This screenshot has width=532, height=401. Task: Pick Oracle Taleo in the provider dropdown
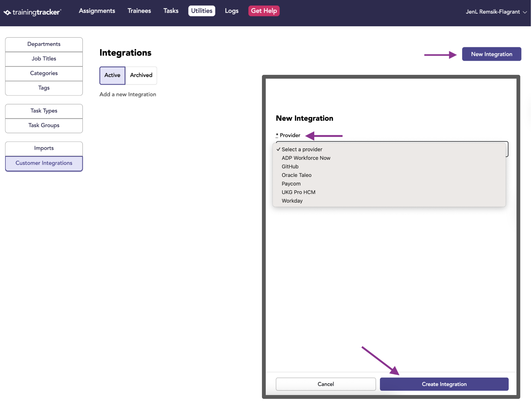coord(296,175)
